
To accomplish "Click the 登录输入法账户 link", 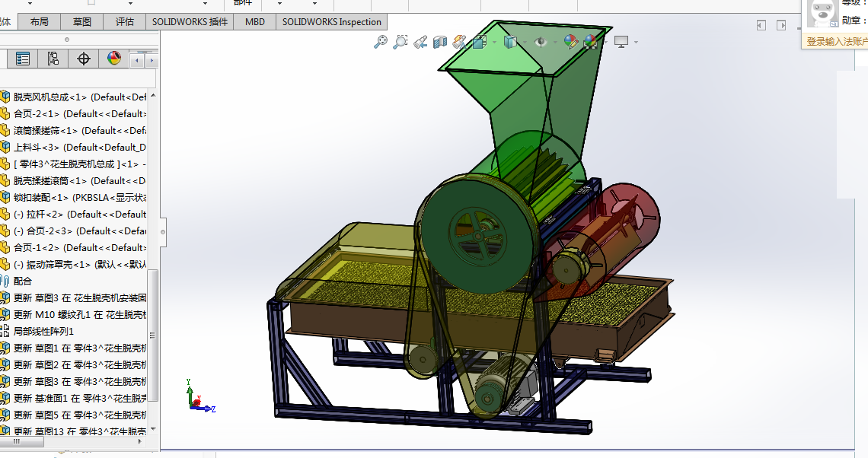I will coord(837,42).
